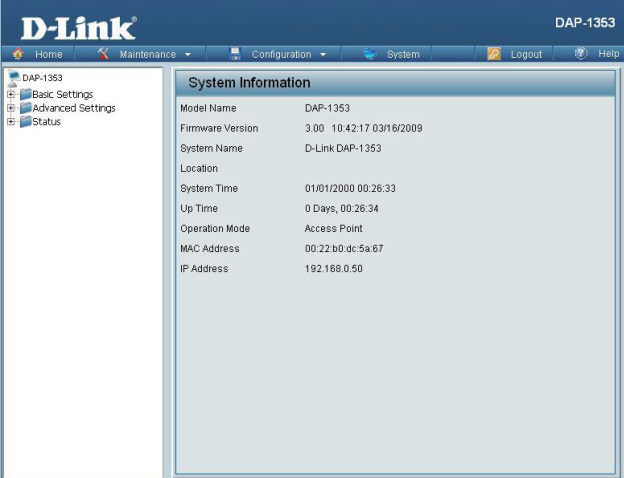Expand the Status tree node
Screen dimensions: 624x478
11,121
